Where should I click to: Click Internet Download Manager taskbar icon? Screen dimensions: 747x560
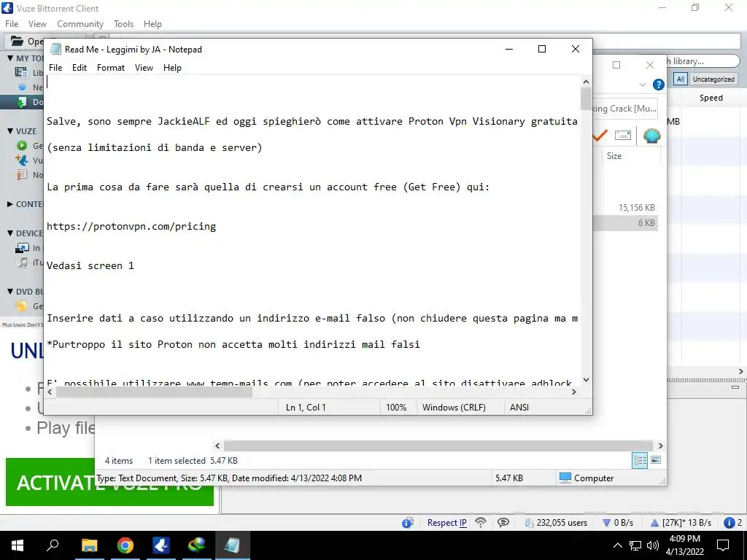[x=196, y=545]
